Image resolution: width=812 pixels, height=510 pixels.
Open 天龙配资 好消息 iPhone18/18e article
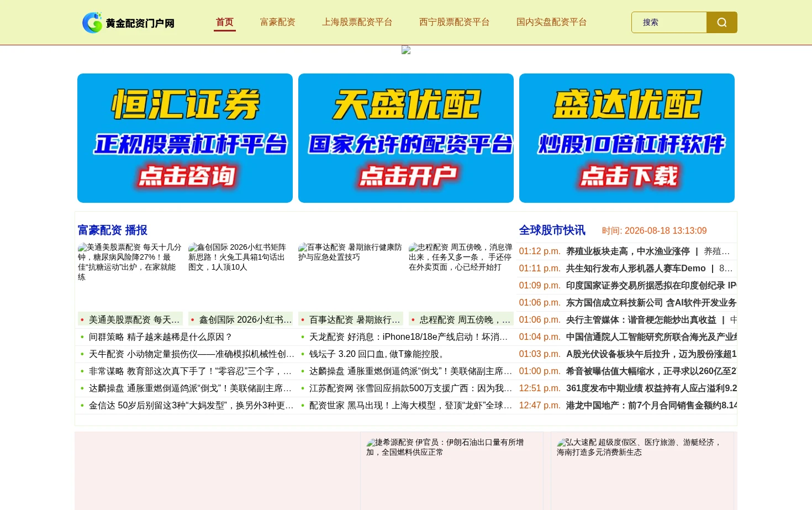pos(409,337)
